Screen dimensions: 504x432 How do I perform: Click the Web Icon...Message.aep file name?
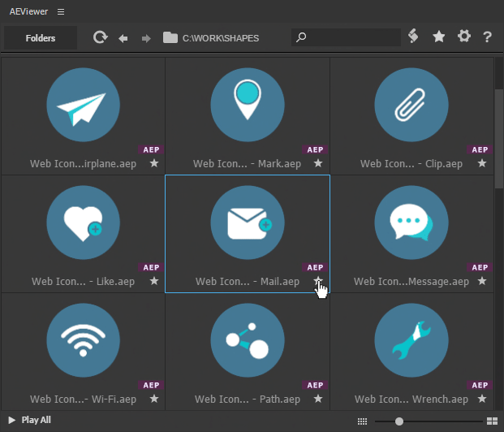tap(411, 282)
